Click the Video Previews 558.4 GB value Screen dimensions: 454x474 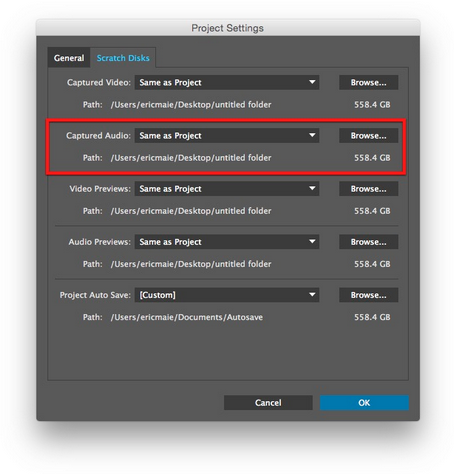tap(372, 211)
